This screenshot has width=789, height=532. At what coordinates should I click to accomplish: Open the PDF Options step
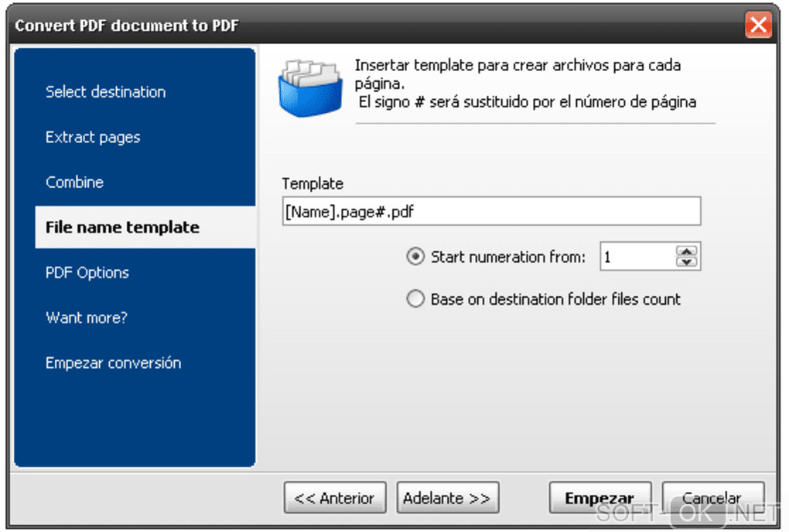[87, 273]
